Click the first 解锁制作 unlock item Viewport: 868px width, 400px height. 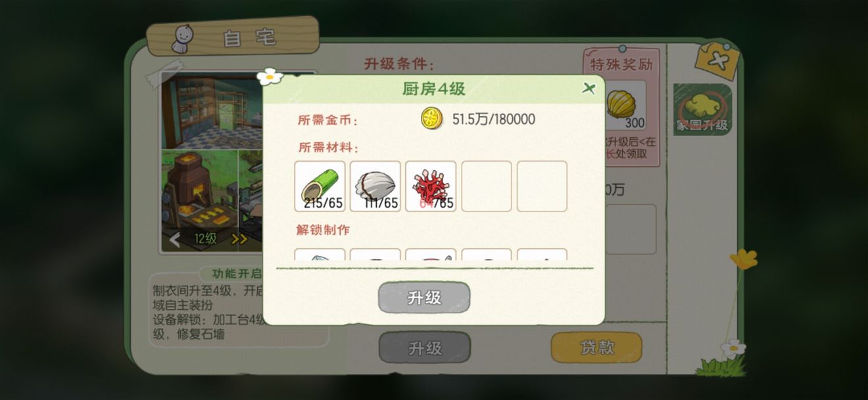[x=320, y=255]
